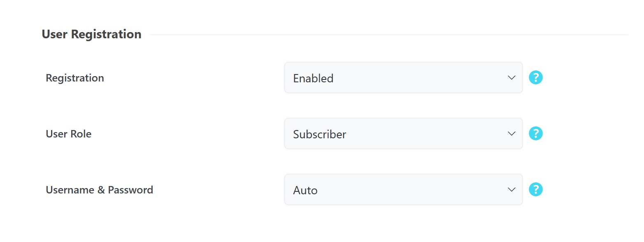644x242 pixels.
Task: Click the empty middle area of Registration select box
Action: 412,77
